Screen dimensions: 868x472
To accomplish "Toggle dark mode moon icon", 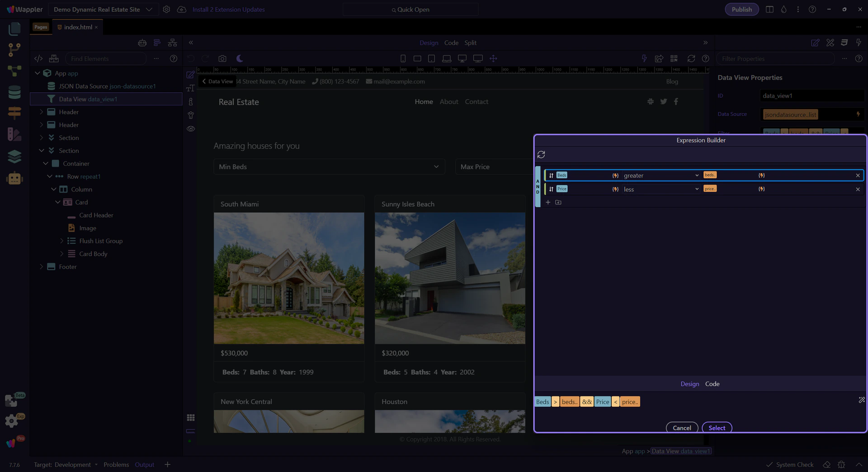I will pos(240,58).
